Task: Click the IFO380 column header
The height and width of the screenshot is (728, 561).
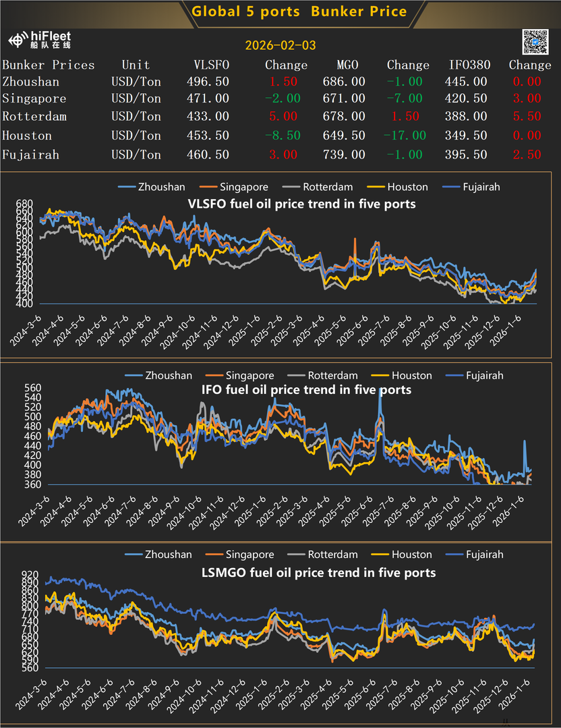Action: [x=470, y=65]
